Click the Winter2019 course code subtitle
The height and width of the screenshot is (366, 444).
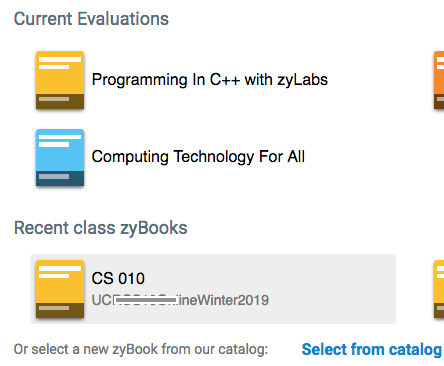point(180,300)
